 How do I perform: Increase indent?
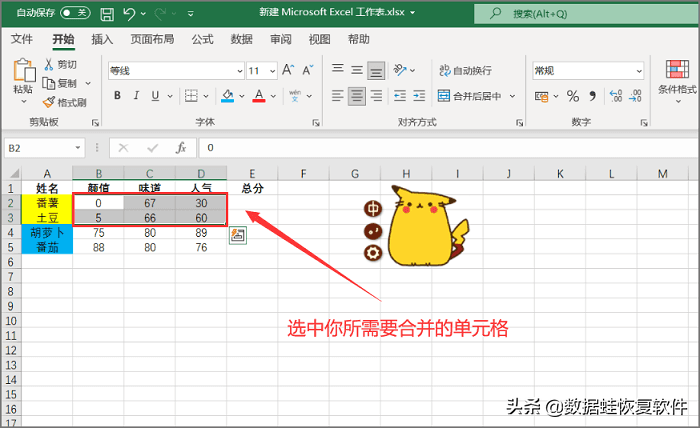pos(419,96)
